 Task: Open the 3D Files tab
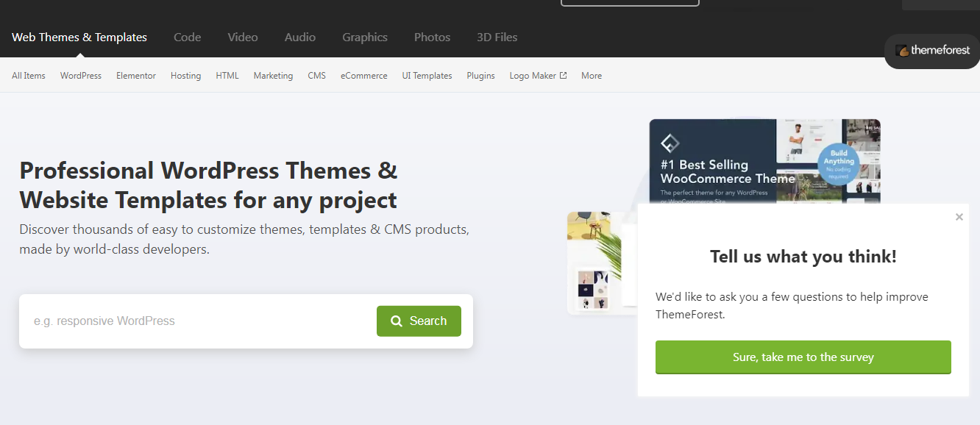coord(497,37)
